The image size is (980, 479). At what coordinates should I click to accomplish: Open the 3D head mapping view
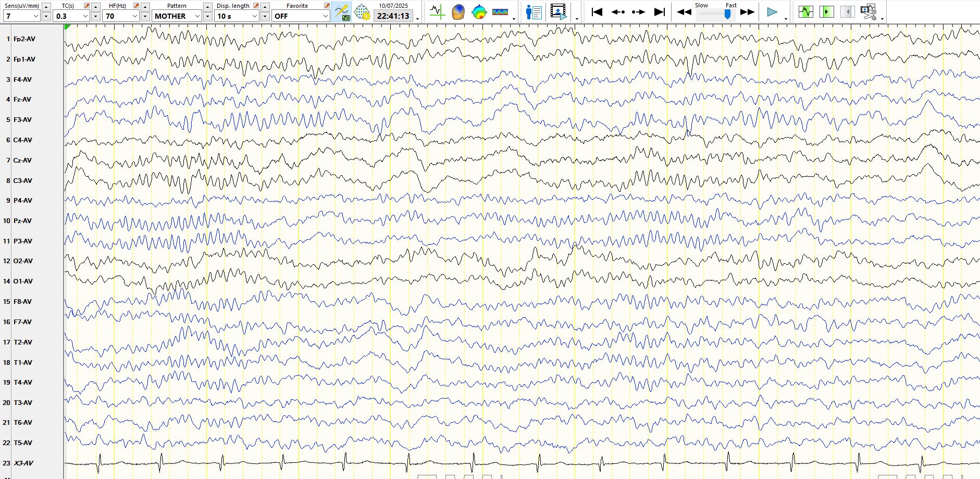pos(458,11)
